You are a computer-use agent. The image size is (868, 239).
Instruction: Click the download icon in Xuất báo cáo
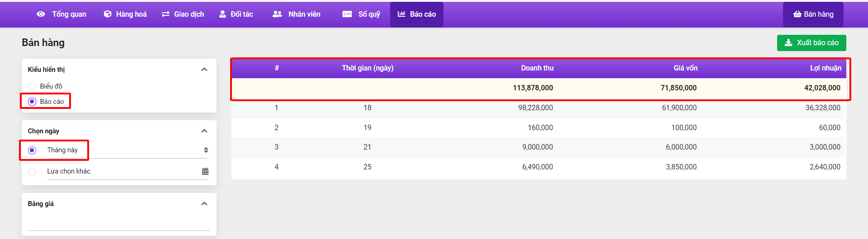click(x=788, y=42)
